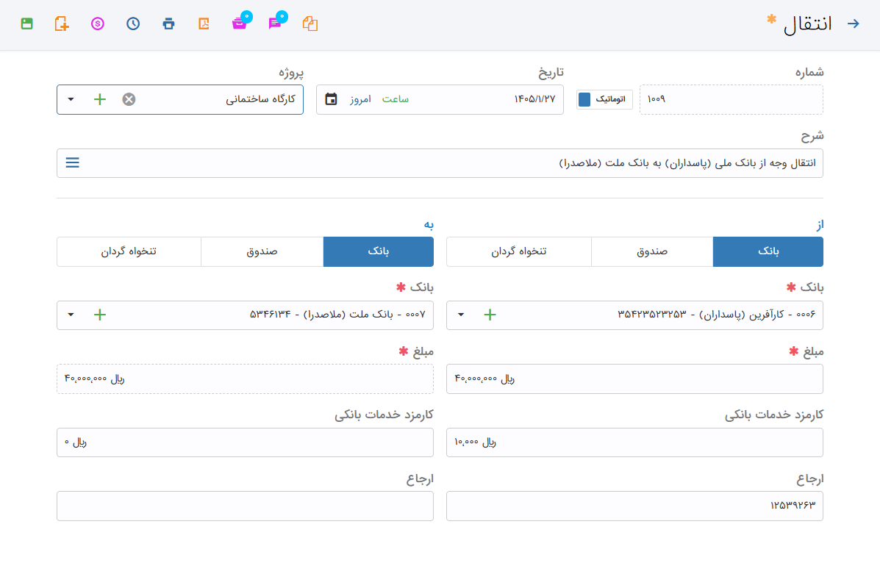
Task: Click the blue clock history icon
Action: click(x=133, y=24)
